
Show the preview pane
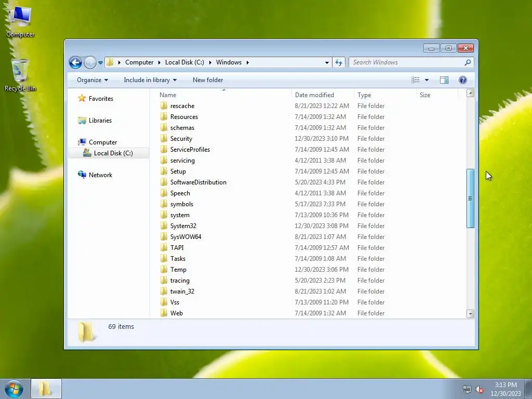[444, 80]
